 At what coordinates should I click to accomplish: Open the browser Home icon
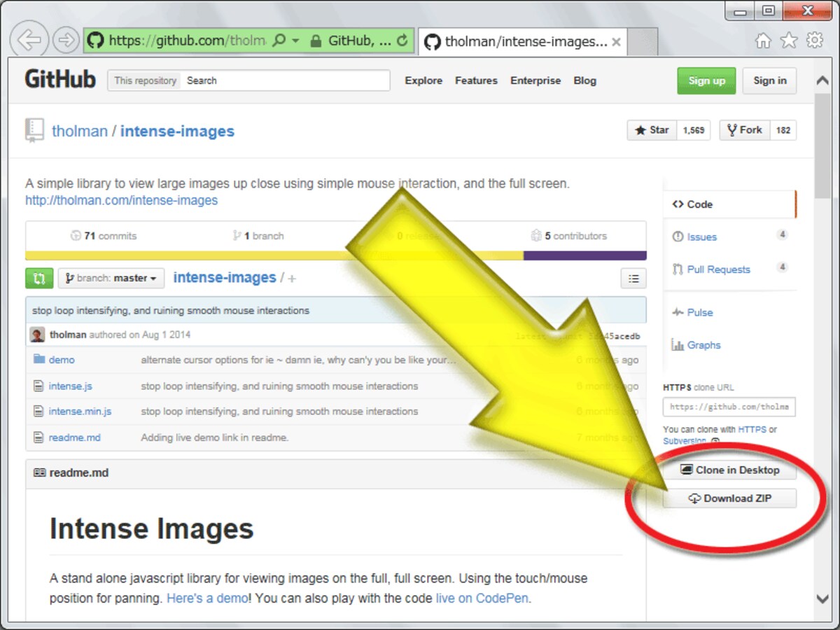pos(763,41)
